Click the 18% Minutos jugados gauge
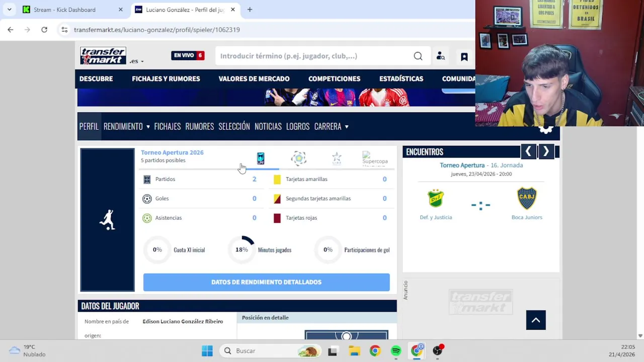Viewport: 644px width, 362px height. click(x=242, y=250)
